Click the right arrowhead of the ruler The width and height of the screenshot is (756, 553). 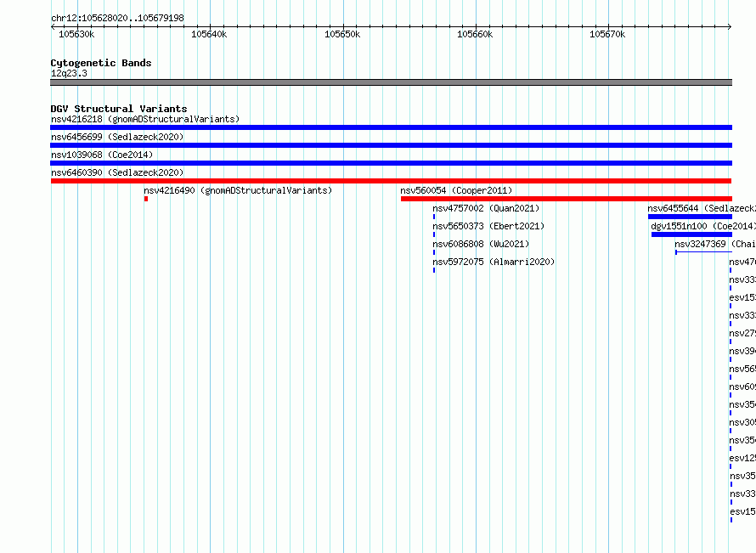[x=730, y=27]
